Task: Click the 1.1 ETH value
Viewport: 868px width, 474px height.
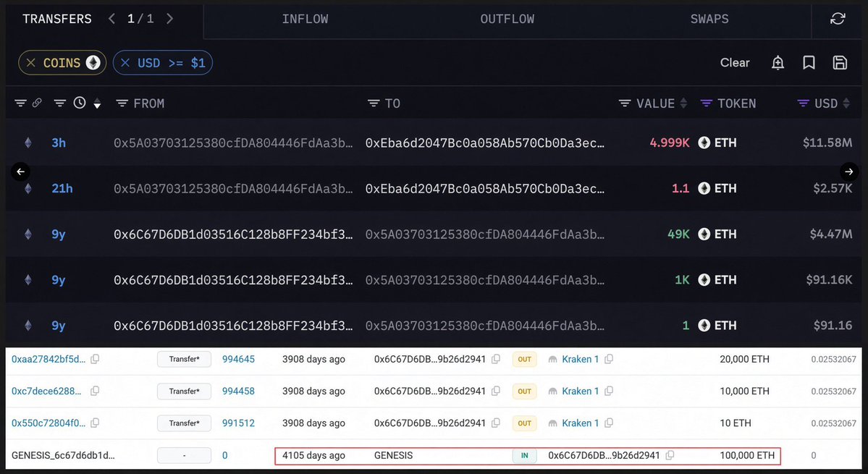Action: [x=681, y=189]
